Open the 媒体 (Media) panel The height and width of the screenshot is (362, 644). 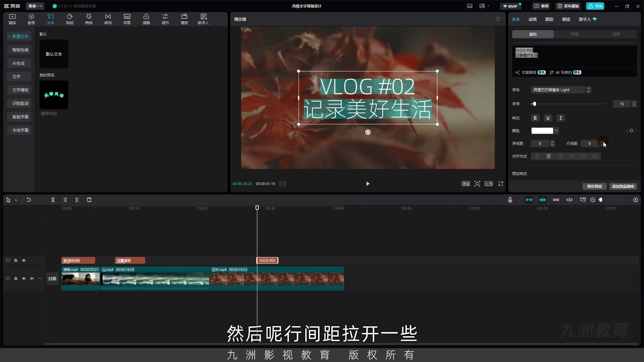(12, 19)
